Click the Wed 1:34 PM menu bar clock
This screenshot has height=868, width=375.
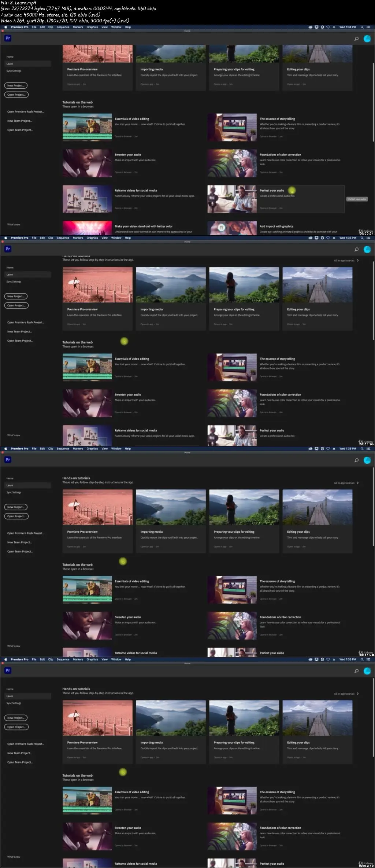(348, 27)
